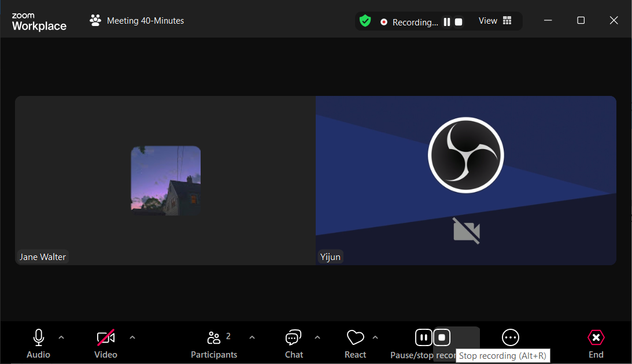Click the green encryption shield icon
The image size is (632, 364).
(365, 21)
